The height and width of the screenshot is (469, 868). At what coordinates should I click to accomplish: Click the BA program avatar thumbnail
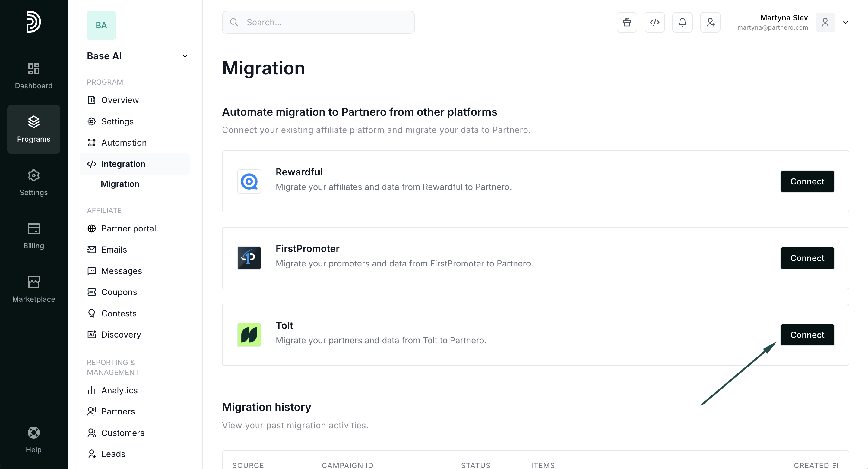point(101,25)
